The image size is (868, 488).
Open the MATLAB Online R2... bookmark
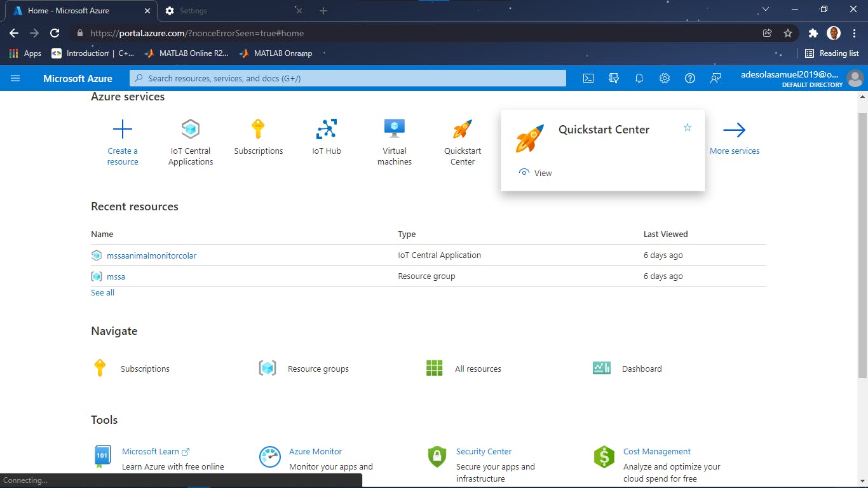point(186,53)
